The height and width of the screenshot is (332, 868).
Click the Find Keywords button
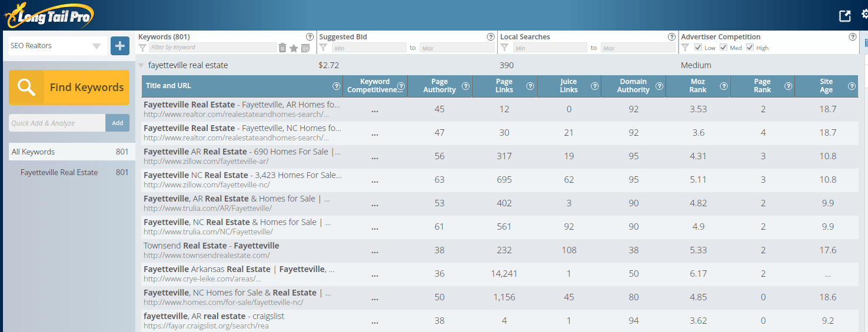[x=69, y=87]
